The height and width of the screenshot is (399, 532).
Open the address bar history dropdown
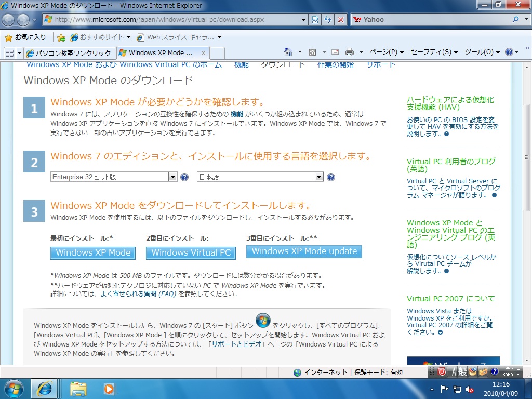(303, 19)
